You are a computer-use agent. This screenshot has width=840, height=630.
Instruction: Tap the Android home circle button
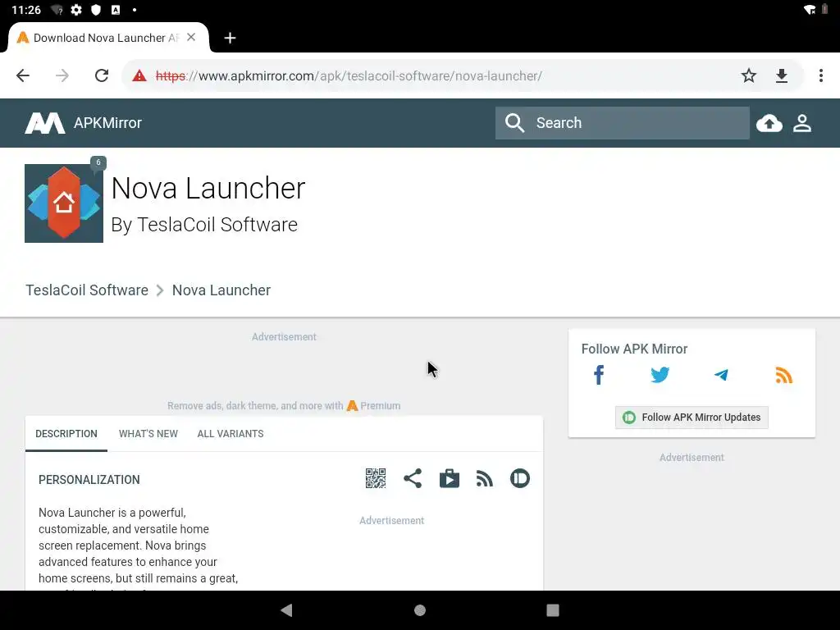[420, 610]
